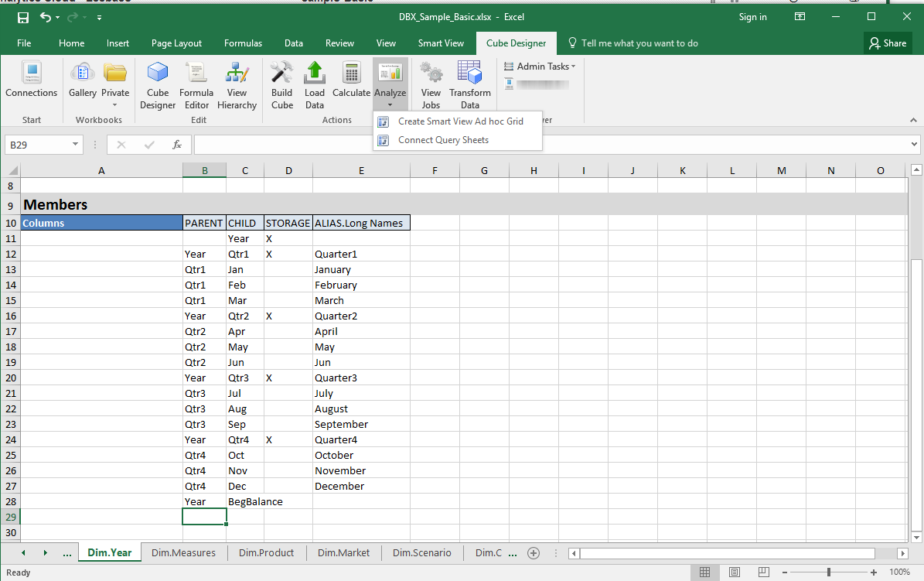Switch to Dim.Measures sheet

(183, 552)
